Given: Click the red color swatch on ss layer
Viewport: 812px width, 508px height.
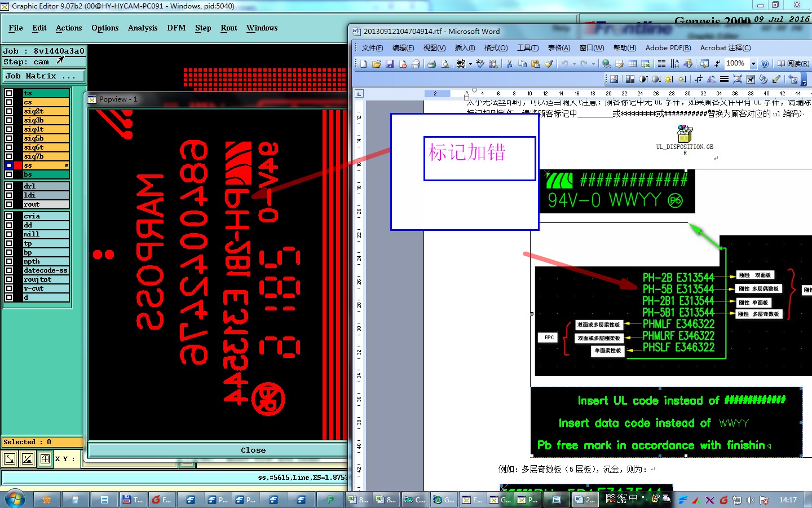Looking at the screenshot, I should [18, 165].
